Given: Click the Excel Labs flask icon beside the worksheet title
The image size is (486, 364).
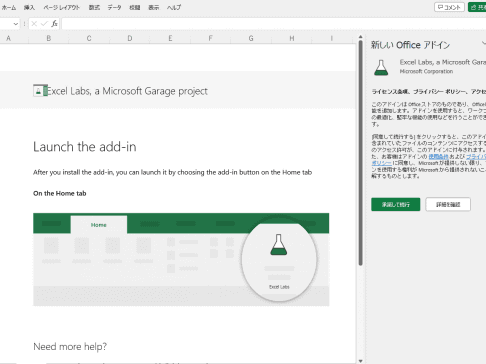Looking at the screenshot, I should [x=40, y=91].
